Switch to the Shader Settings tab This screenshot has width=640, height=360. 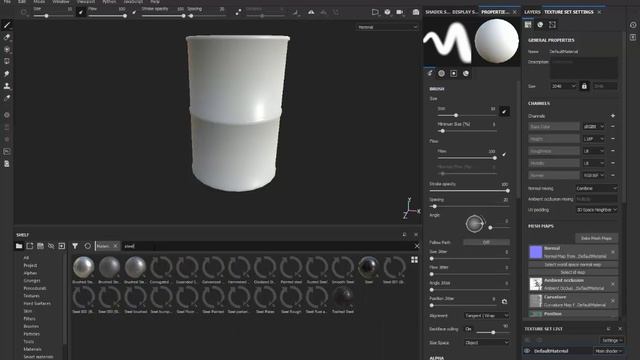coord(437,12)
